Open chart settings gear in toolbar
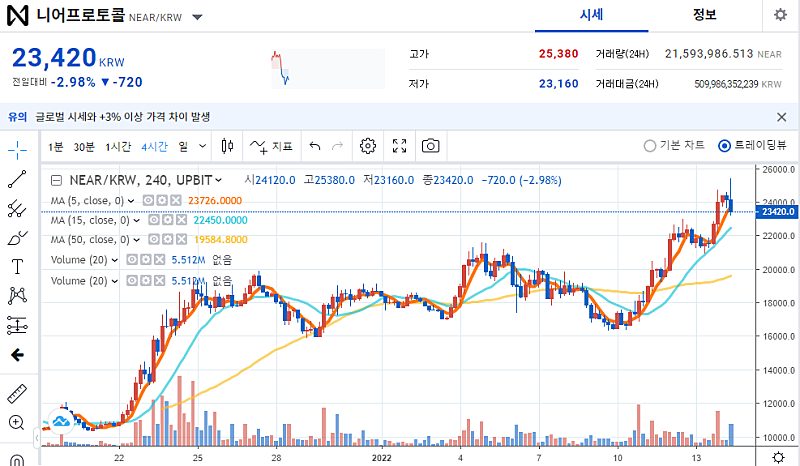 (367, 146)
